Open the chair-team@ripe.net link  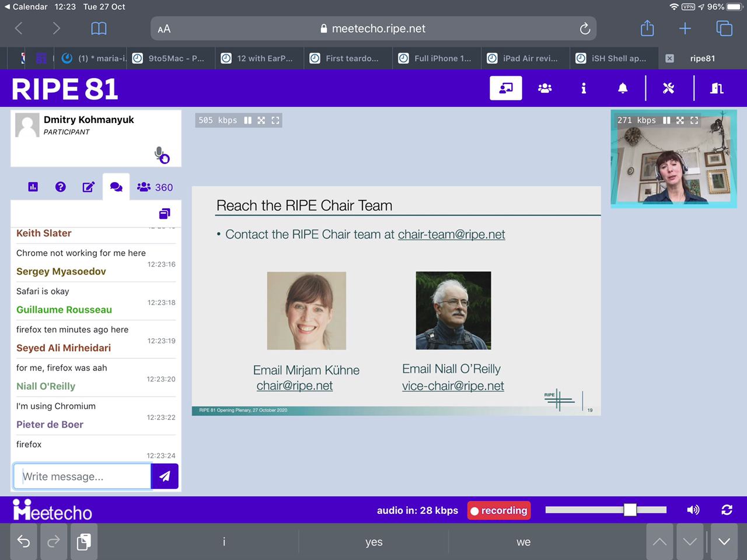pyautogui.click(x=451, y=235)
